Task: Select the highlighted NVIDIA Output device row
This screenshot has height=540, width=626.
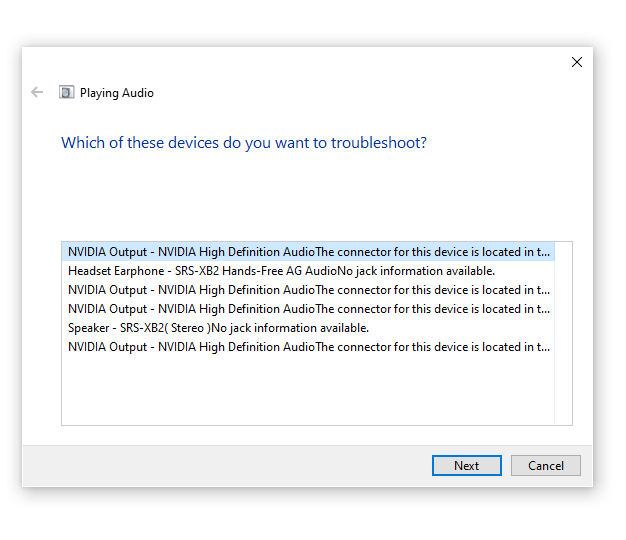Action: [x=308, y=252]
